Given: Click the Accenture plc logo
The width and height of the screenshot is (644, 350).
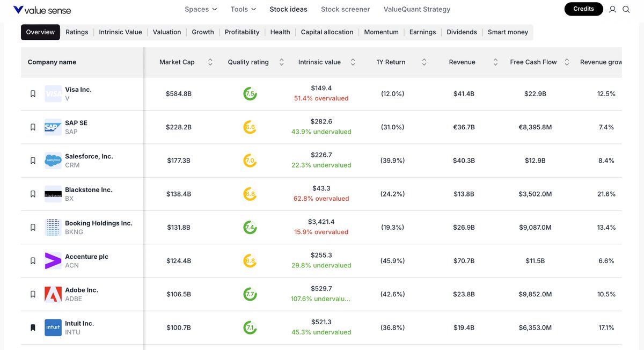Looking at the screenshot, I should click(x=53, y=261).
